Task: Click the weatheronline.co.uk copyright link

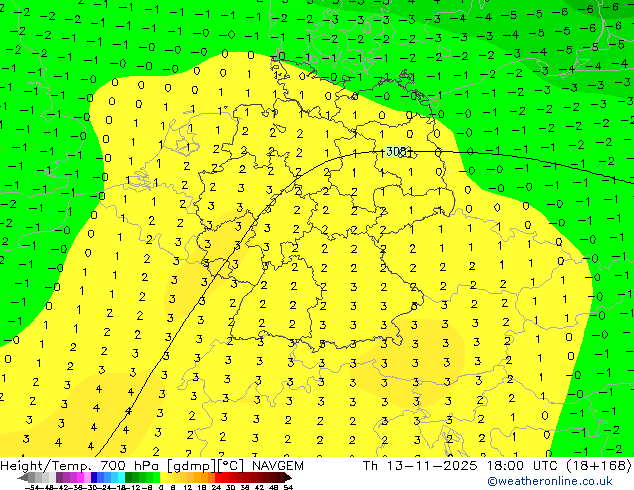Action: tap(550, 481)
